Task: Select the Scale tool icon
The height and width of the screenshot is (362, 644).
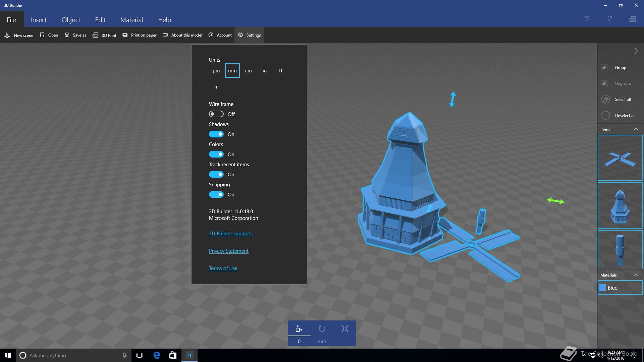Action: pos(345,328)
